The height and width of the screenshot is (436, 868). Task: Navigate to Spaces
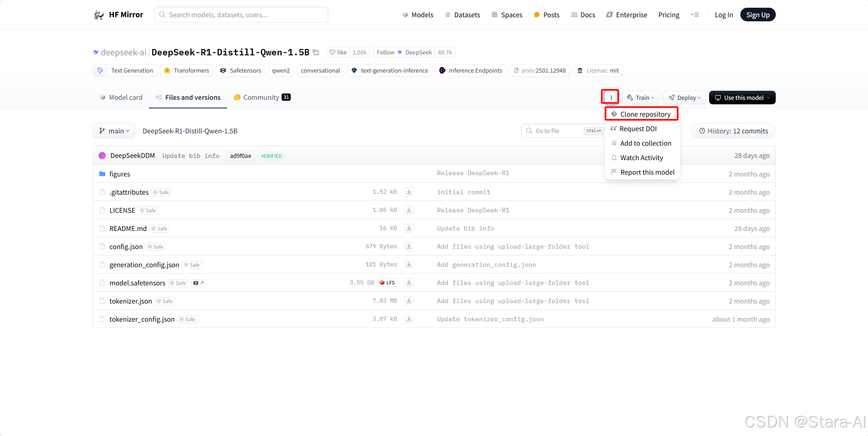tap(507, 15)
